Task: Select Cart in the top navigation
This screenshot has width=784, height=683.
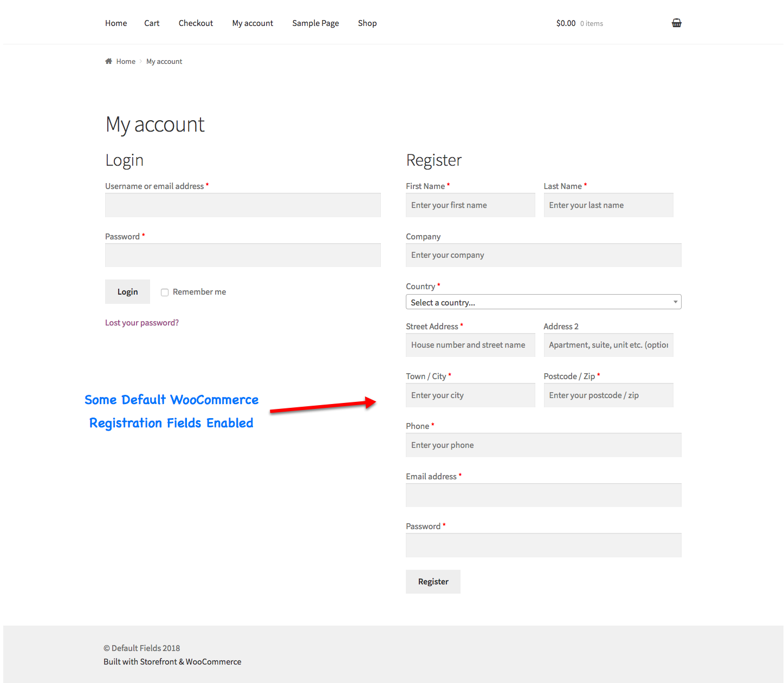Action: pos(152,23)
